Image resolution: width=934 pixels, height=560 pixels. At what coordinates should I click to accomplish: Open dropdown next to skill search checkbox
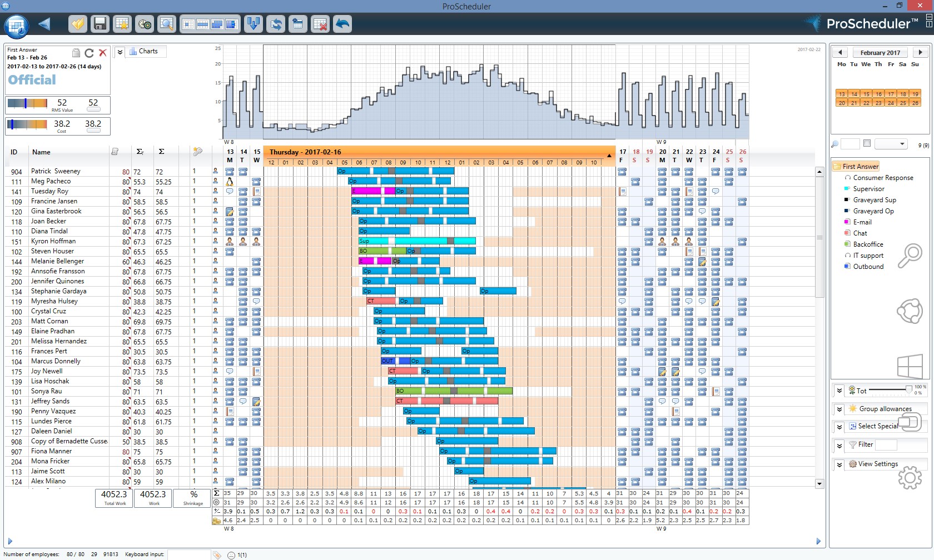(891, 144)
